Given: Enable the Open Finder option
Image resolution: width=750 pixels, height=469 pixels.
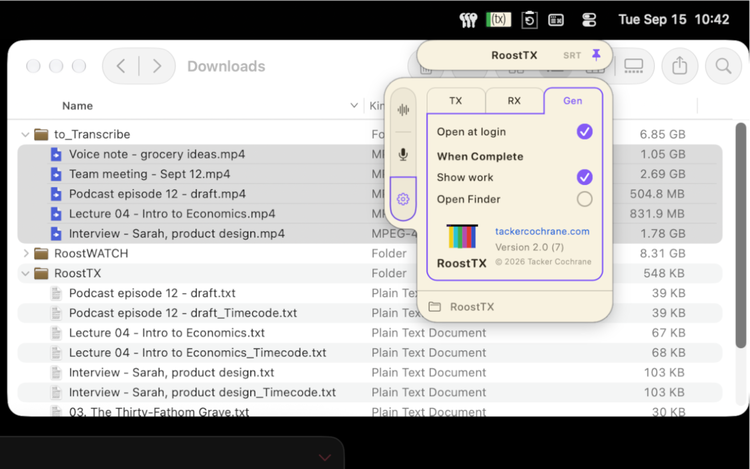Looking at the screenshot, I should coord(584,199).
